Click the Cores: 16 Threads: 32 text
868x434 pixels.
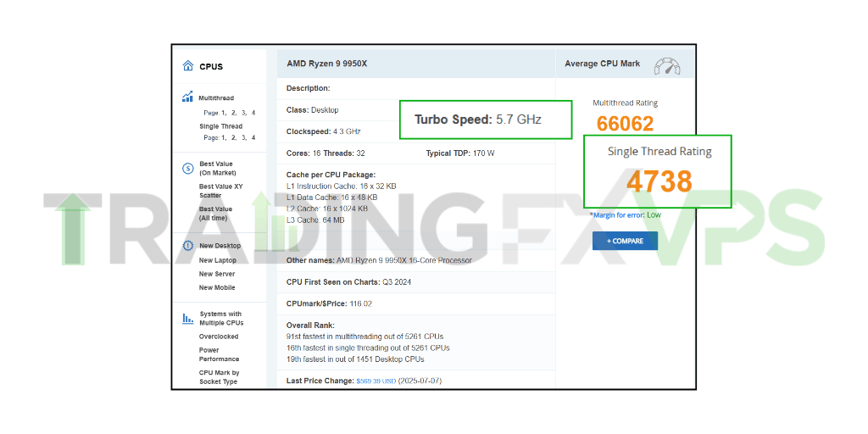[x=325, y=153]
